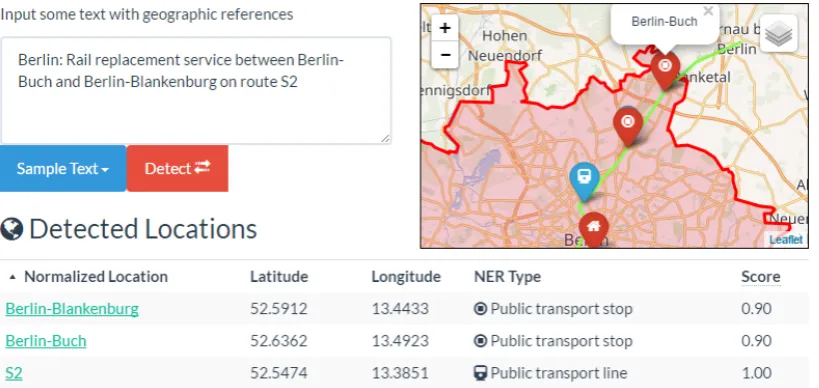819x388 pixels.
Task: Open the Sample Text dropdown
Action: pos(63,169)
